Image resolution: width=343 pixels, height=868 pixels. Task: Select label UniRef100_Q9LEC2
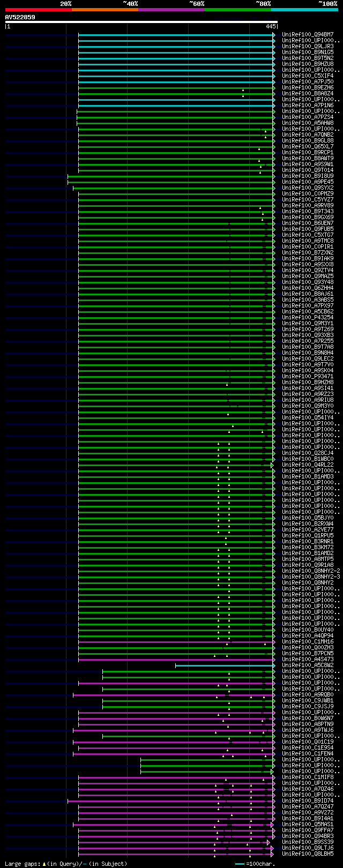[308, 359]
